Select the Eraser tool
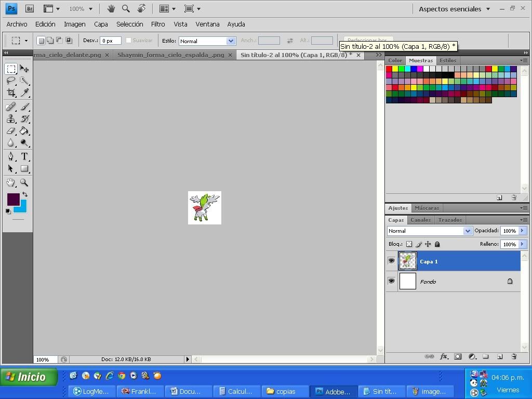Viewport: 532px width, 399px height. click(11, 130)
